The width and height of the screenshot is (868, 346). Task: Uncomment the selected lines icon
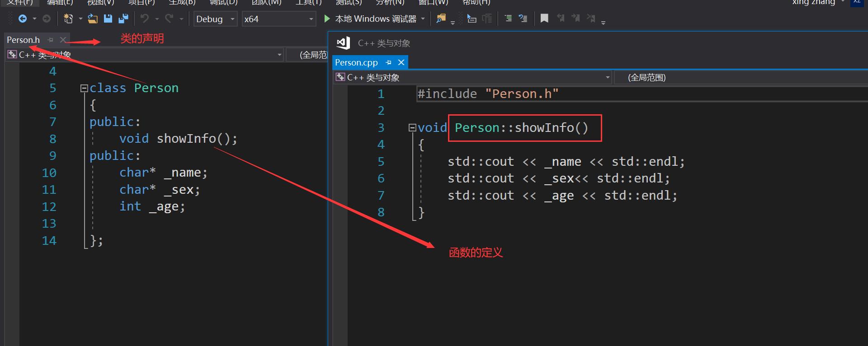coord(523,19)
